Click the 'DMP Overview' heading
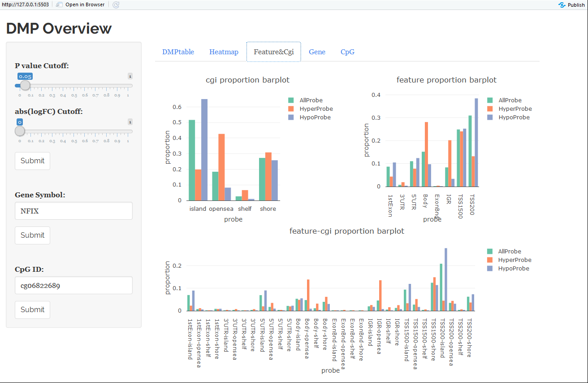This screenshot has height=383, width=588. (59, 28)
